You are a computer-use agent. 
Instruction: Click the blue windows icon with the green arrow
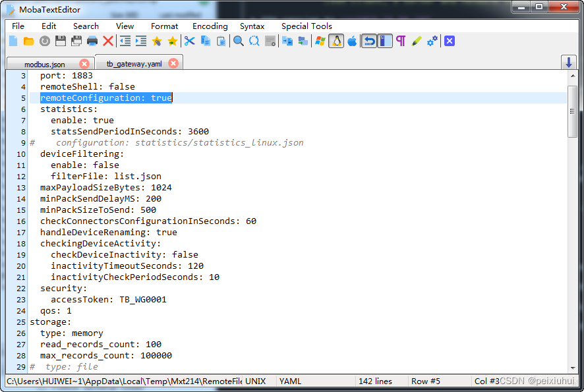click(x=303, y=41)
